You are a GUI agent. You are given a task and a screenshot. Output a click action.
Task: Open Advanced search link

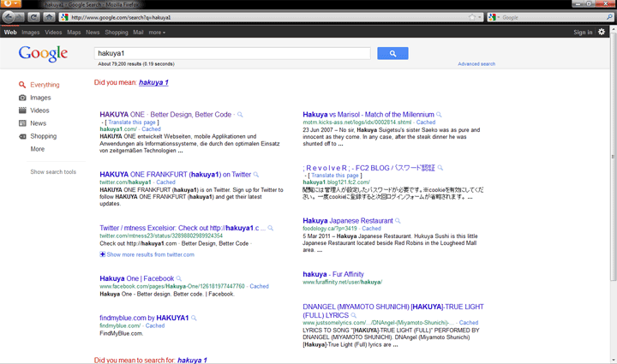coord(476,63)
